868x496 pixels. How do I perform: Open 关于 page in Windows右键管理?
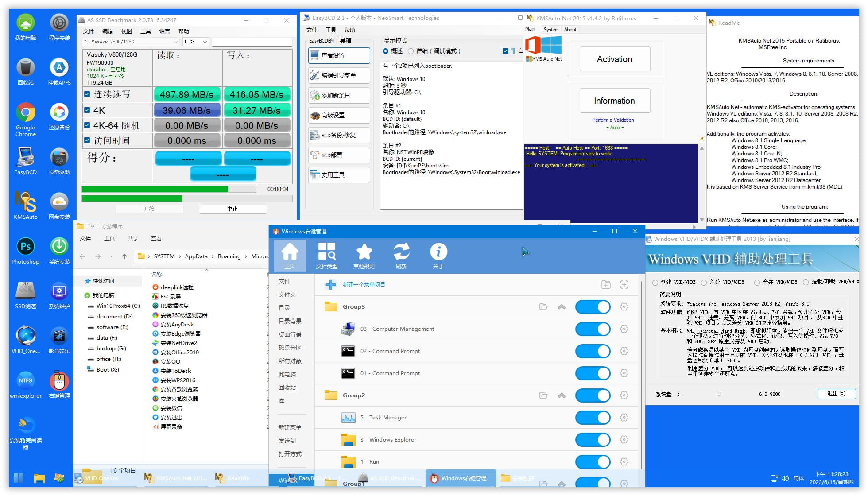point(439,256)
